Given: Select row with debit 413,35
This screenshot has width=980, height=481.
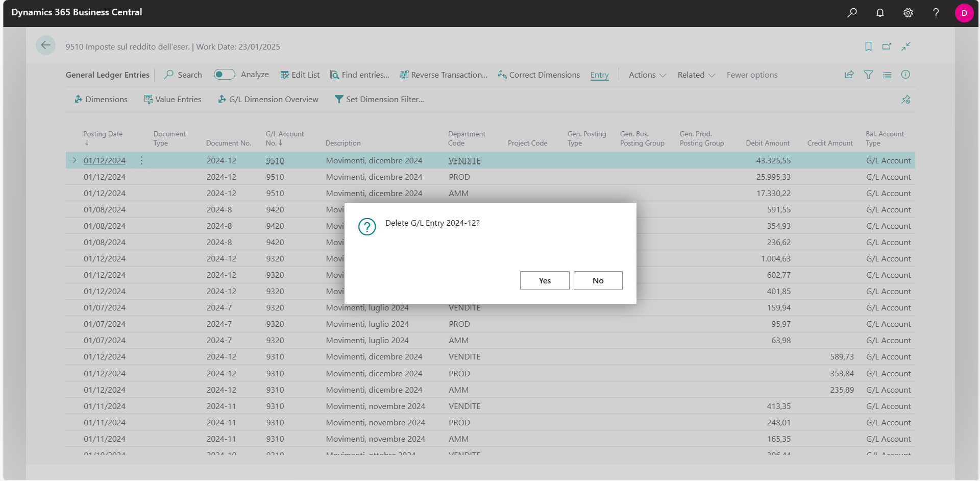Looking at the screenshot, I should [x=490, y=406].
